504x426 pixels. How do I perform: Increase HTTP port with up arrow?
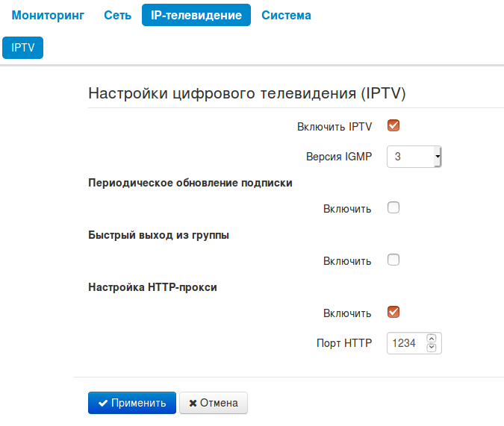pyautogui.click(x=432, y=339)
